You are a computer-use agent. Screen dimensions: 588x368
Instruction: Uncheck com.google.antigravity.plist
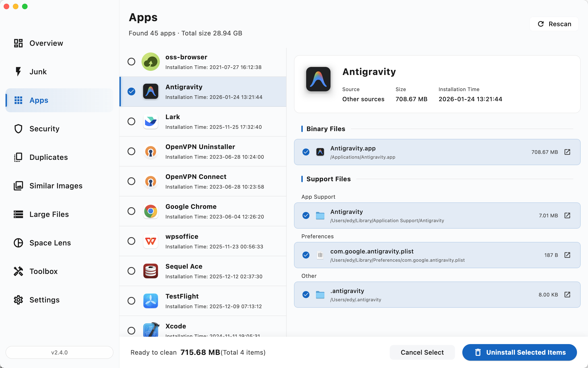(306, 255)
